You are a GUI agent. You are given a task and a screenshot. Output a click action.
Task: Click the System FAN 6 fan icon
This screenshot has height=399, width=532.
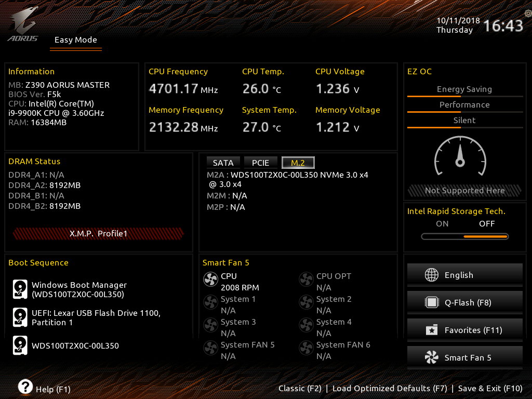tap(306, 348)
